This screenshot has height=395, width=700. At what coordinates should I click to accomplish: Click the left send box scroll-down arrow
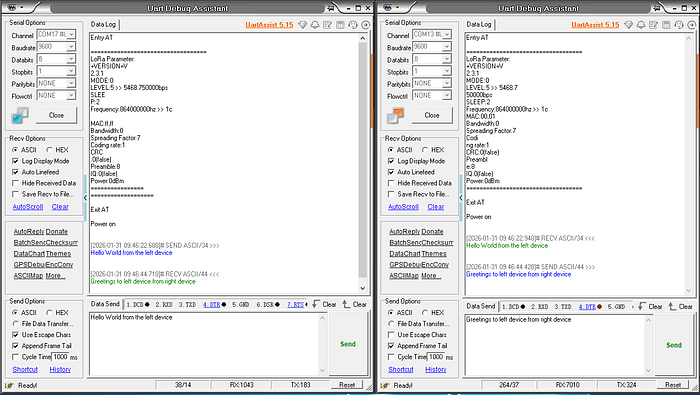point(322,370)
